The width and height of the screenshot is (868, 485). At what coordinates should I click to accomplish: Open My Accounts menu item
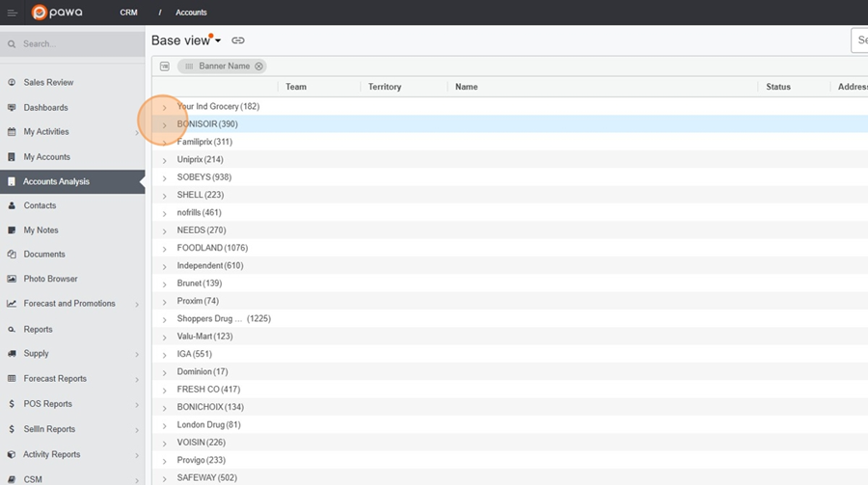pyautogui.click(x=72, y=156)
